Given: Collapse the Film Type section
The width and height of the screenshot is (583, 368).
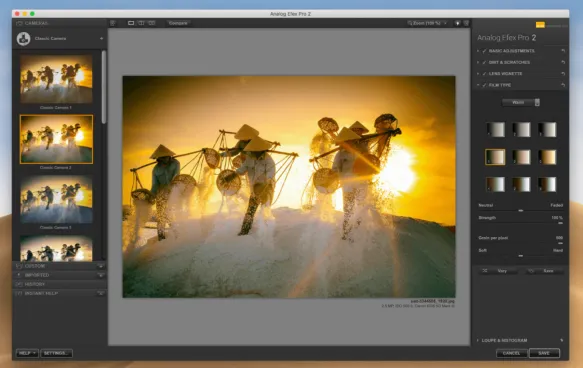Looking at the screenshot, I should (478, 85).
